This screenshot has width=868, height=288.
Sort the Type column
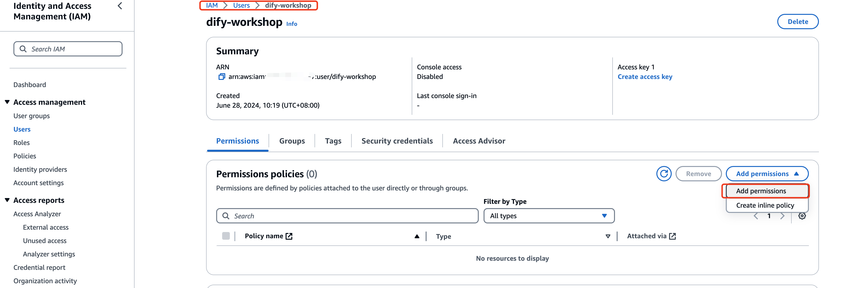click(x=608, y=237)
